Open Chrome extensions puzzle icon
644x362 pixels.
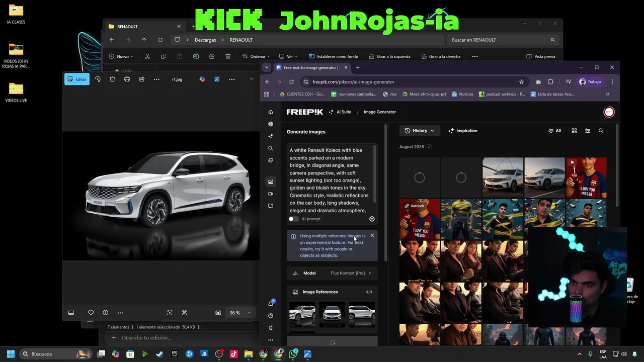click(x=550, y=81)
